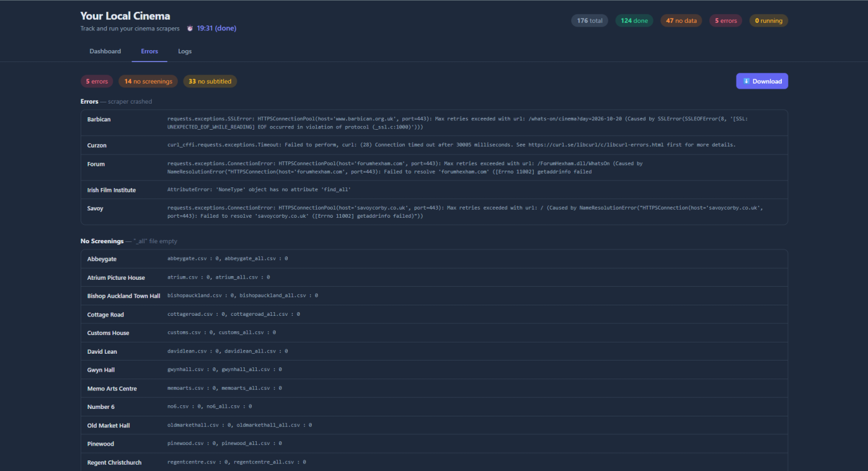
Task: Select the David Lean row
Action: (x=434, y=351)
